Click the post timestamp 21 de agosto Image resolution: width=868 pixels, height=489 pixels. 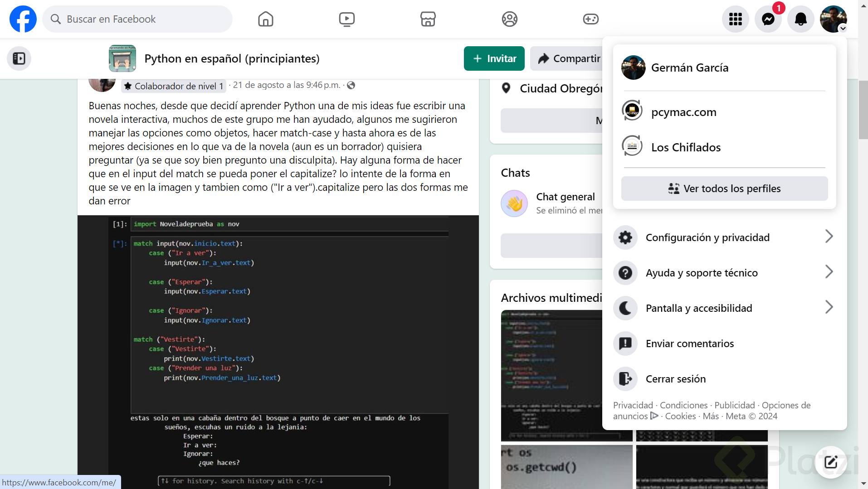click(287, 85)
